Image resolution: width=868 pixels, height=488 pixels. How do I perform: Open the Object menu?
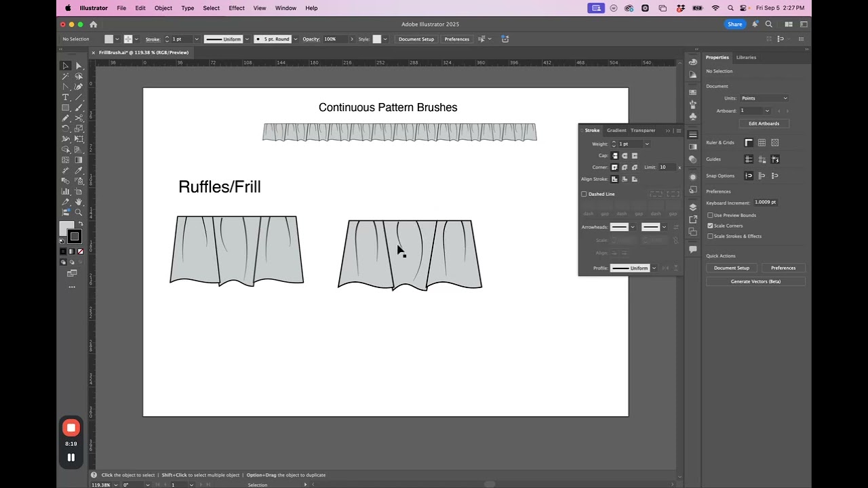click(x=163, y=8)
